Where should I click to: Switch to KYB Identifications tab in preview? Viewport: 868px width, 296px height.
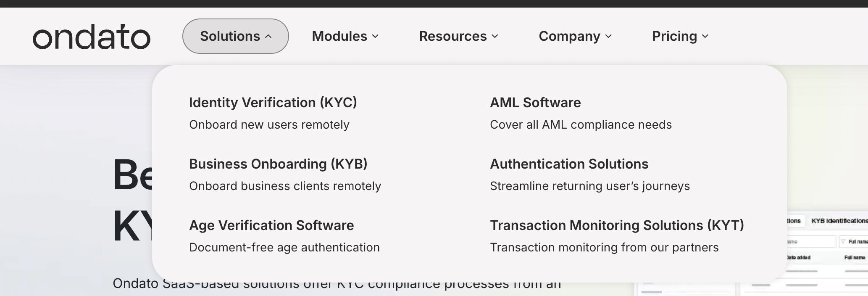click(x=839, y=221)
